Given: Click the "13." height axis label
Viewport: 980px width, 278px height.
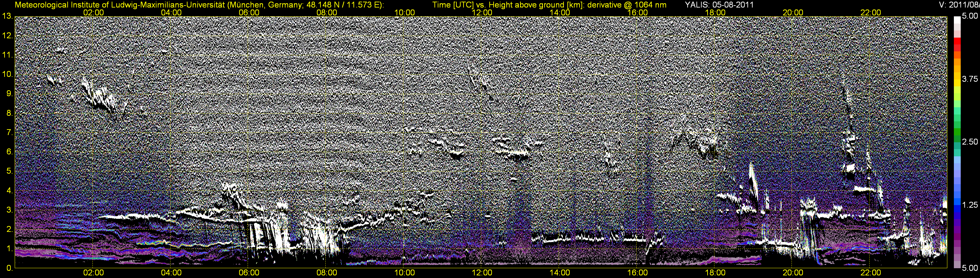Looking at the screenshot, I should click(8, 16).
